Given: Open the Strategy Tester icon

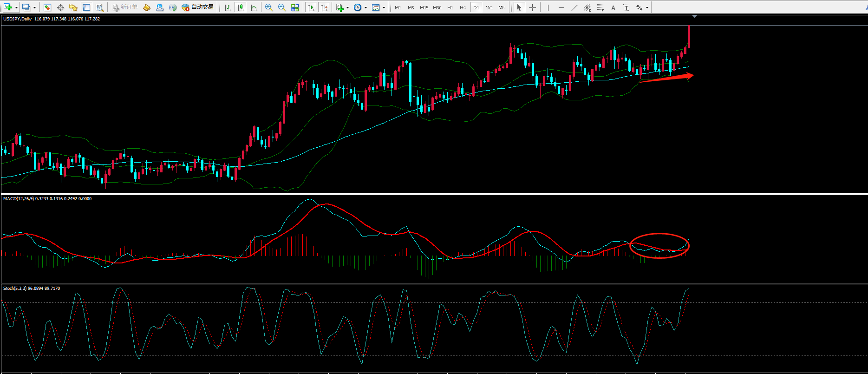Looking at the screenshot, I should tap(99, 7).
